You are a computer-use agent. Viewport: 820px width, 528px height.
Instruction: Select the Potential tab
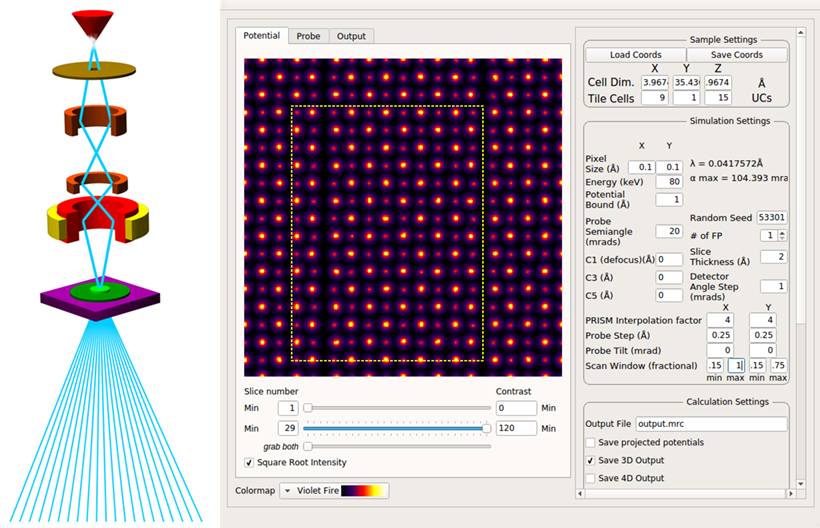pos(261,36)
